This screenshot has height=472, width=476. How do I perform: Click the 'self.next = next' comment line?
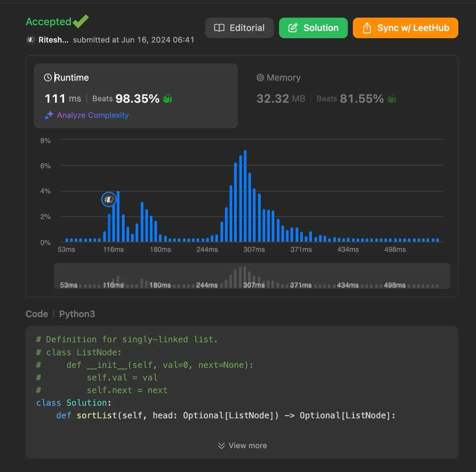(127, 390)
